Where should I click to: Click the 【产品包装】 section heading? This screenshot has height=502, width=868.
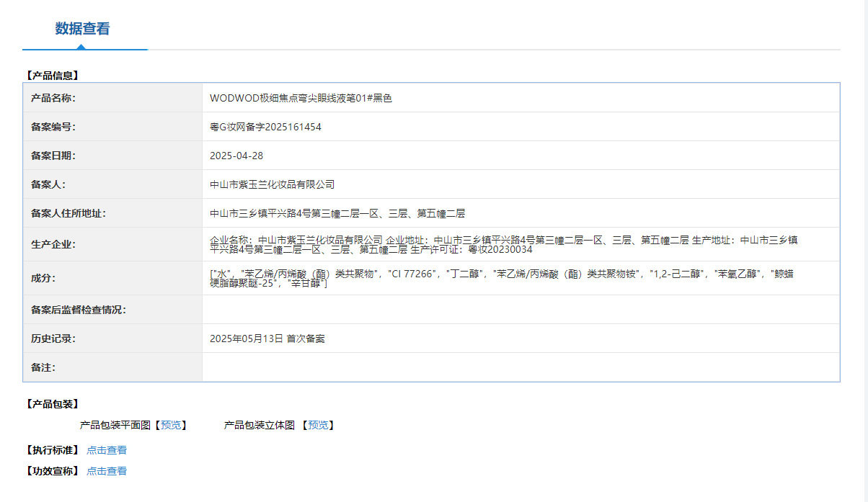pyautogui.click(x=52, y=404)
